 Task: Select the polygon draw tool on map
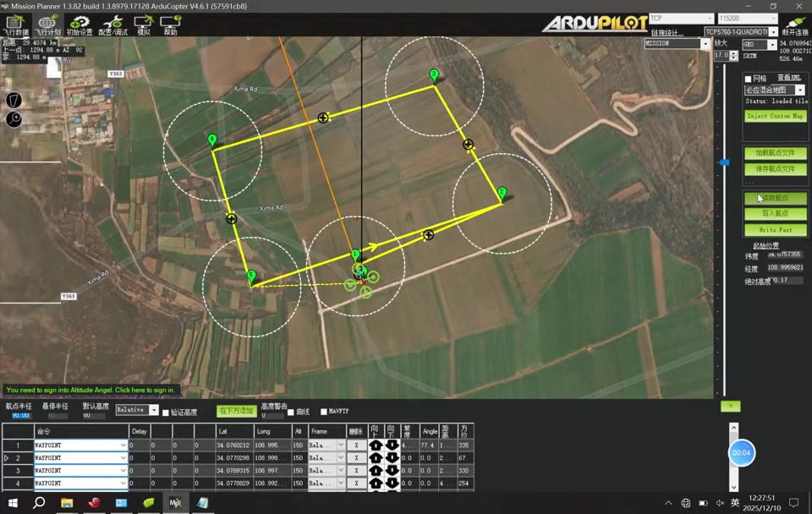[14, 100]
